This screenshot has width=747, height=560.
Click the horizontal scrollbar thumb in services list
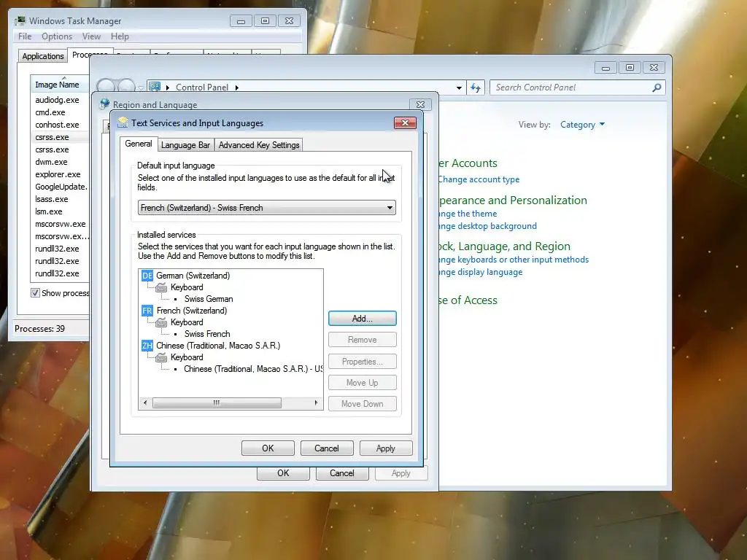217,402
